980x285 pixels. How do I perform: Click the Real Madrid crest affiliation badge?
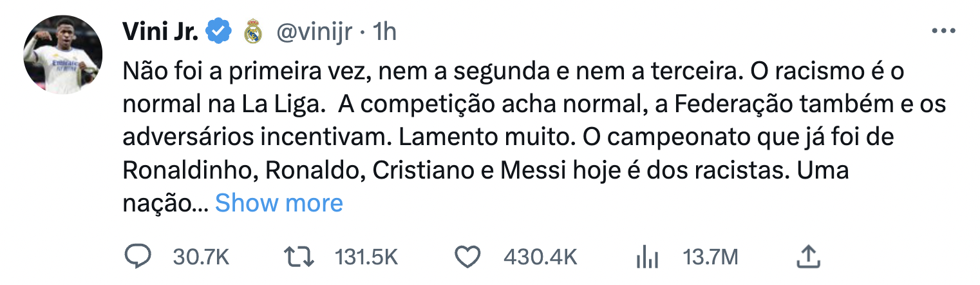point(253,32)
